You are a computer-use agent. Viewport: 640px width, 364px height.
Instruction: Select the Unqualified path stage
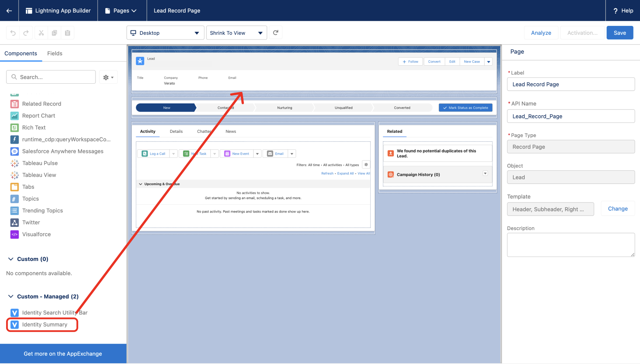pos(344,108)
